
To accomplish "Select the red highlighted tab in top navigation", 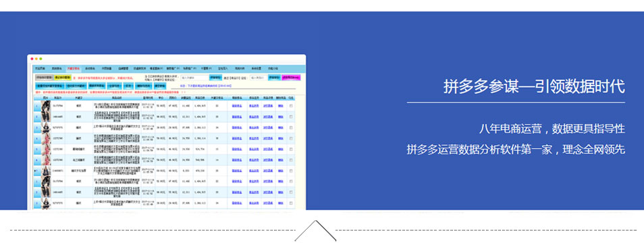I will pyautogui.click(x=73, y=68).
